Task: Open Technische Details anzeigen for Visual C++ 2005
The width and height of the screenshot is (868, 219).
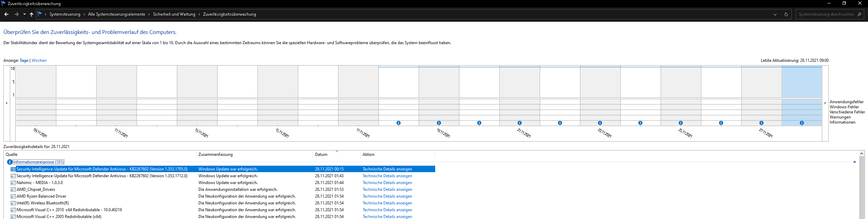Action: 387,217
